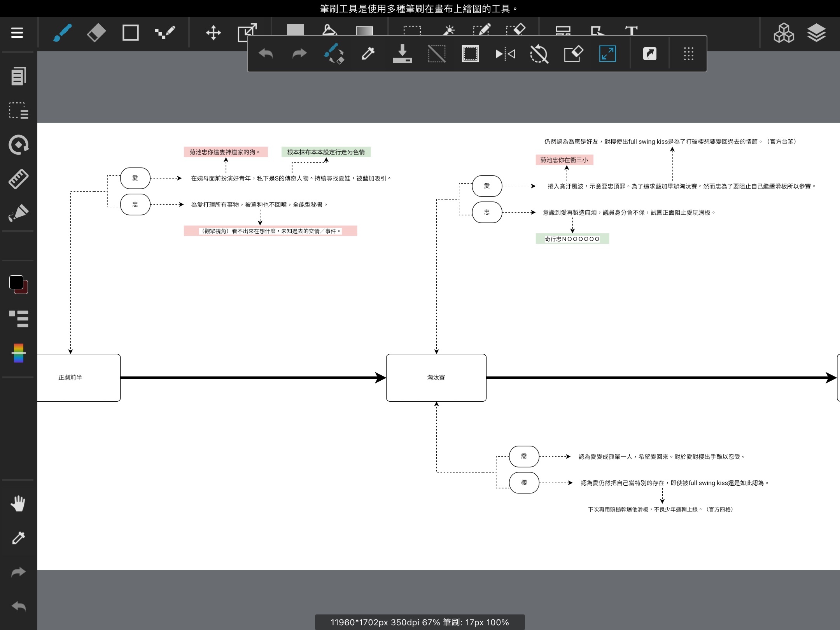Select the square Shape tool
This screenshot has height=630, width=840.
[x=131, y=33]
